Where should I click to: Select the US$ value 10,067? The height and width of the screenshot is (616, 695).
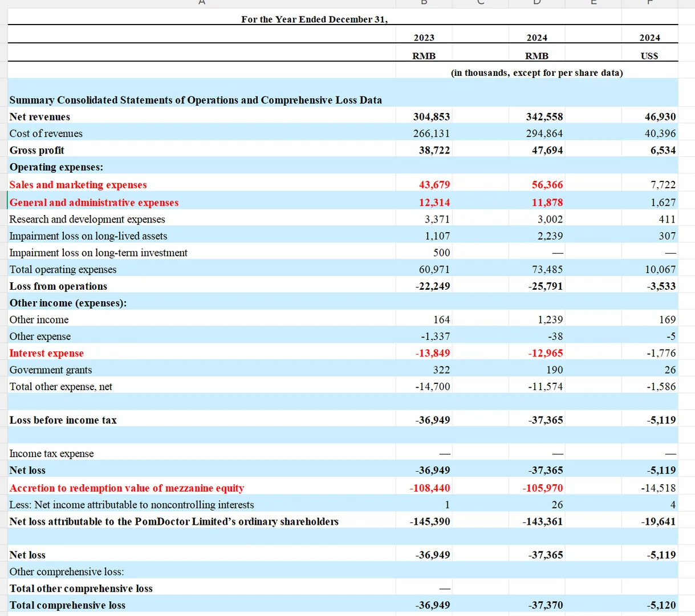pyautogui.click(x=660, y=270)
